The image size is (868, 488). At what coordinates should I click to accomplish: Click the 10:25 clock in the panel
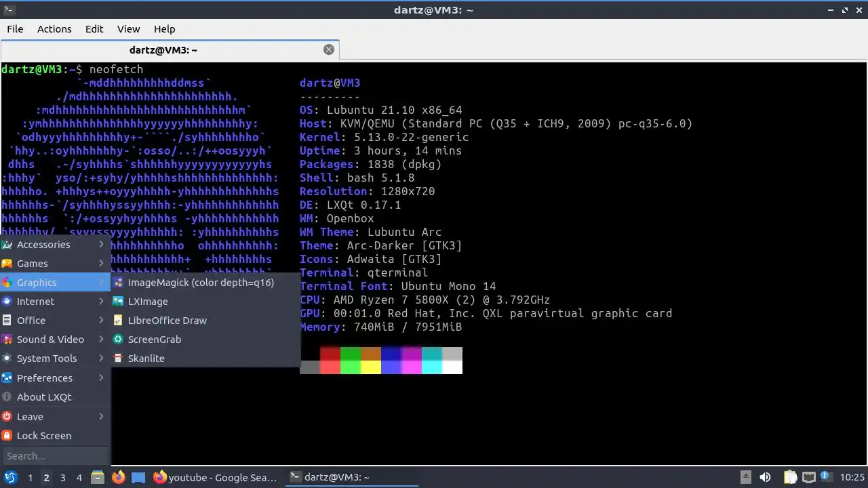pyautogui.click(x=852, y=477)
